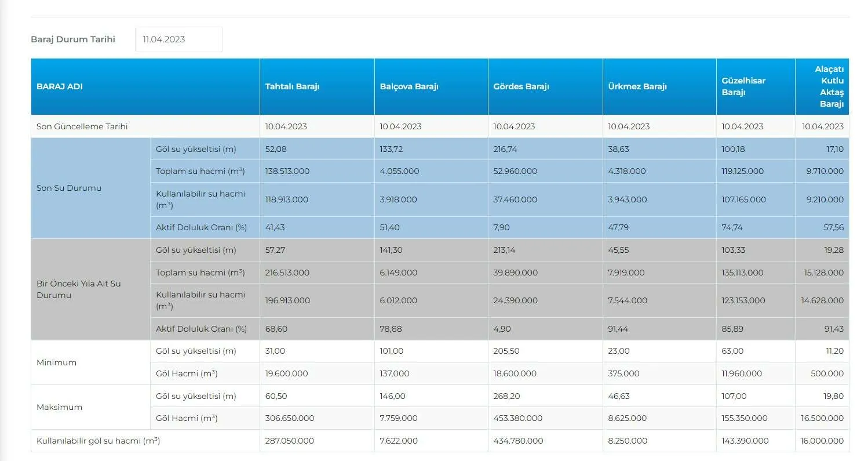
Task: Select Balçova usable lake volume 7.622.000
Action: click(398, 441)
